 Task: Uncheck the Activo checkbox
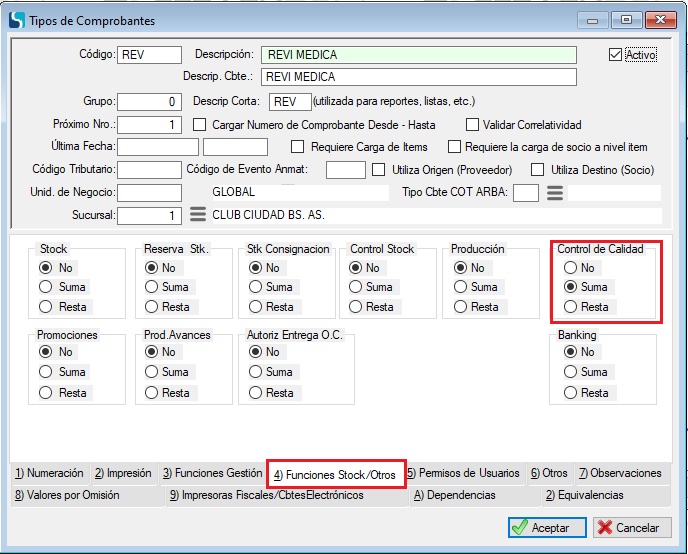[615, 55]
